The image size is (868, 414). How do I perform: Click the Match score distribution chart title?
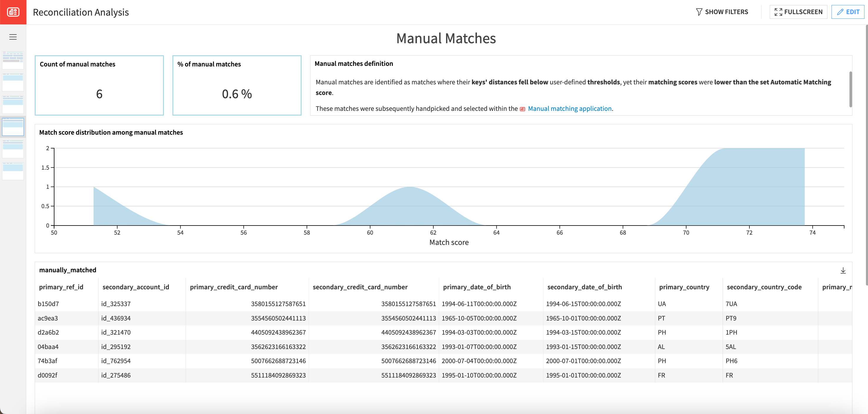point(111,132)
